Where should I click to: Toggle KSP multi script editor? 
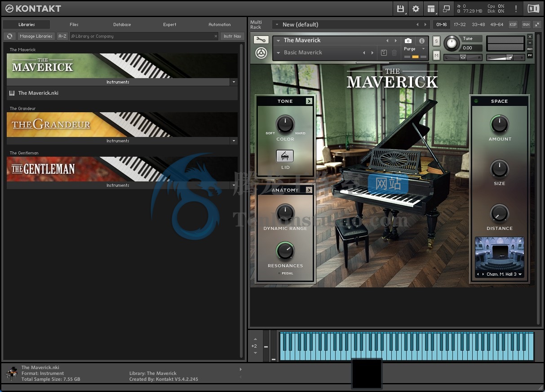tap(513, 25)
